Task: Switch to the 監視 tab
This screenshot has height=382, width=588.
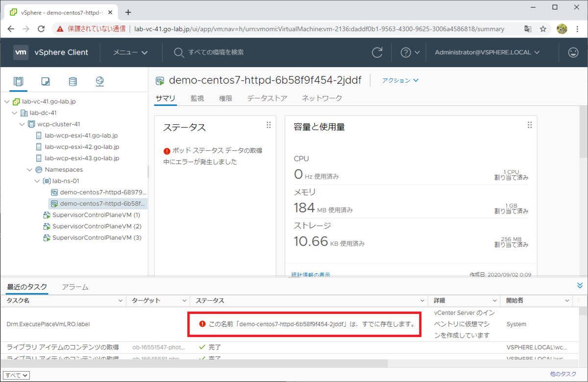Action: pos(197,98)
